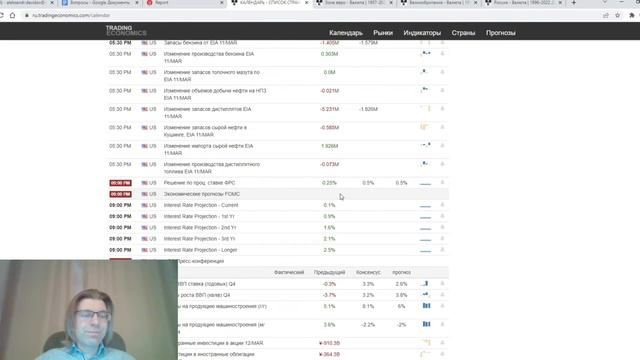Open mini chart for Interest Rate Projection - 1st Yr
This screenshot has width=640, height=360.
pos(425,217)
